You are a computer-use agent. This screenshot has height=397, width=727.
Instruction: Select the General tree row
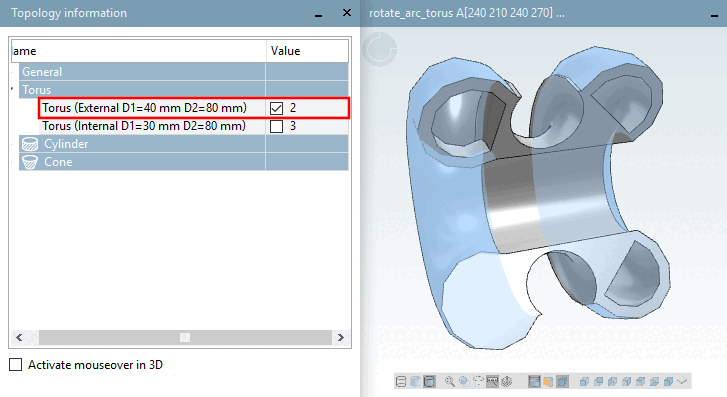pyautogui.click(x=184, y=72)
